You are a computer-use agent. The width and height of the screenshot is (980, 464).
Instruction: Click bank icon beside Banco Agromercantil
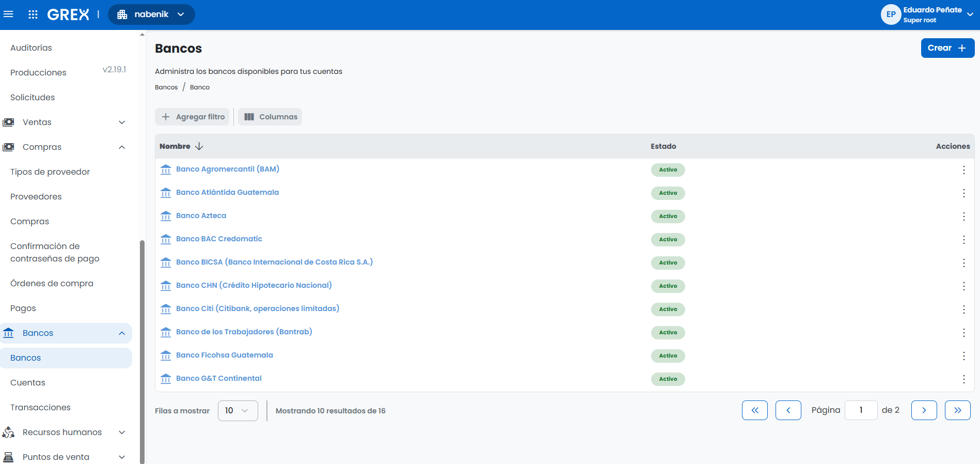pyautogui.click(x=166, y=169)
